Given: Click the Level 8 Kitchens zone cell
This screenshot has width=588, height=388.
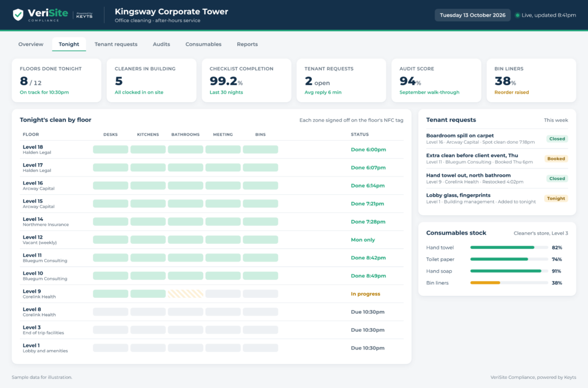Looking at the screenshot, I should [x=148, y=312].
